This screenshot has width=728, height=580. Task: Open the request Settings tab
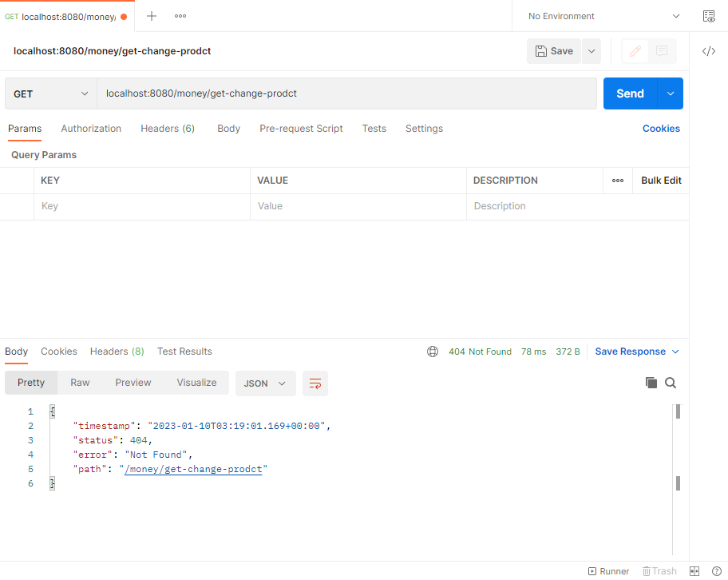424,129
